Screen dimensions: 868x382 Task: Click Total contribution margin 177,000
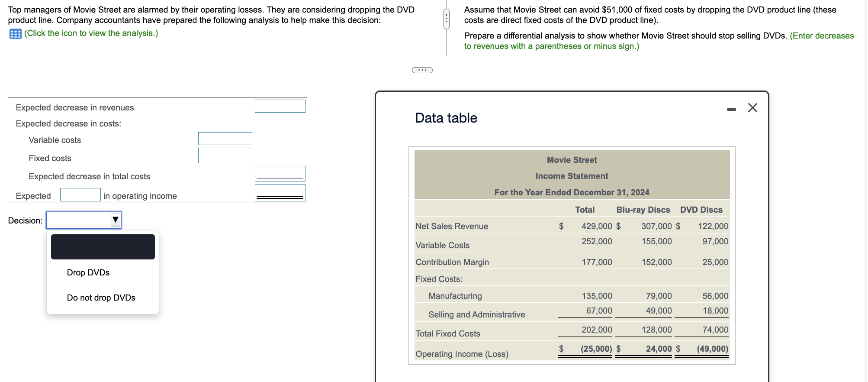pyautogui.click(x=597, y=262)
